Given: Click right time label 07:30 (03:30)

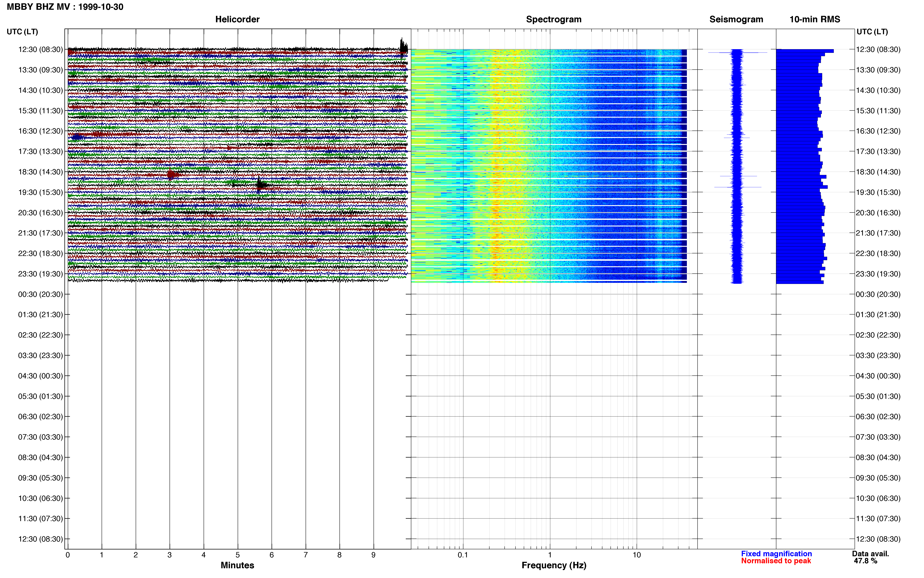Looking at the screenshot, I should click(x=878, y=437).
